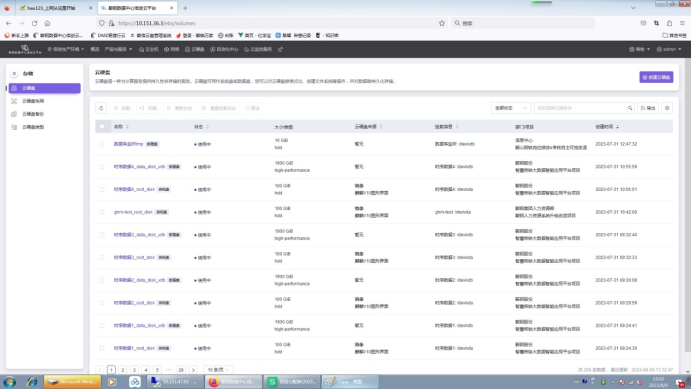Screen dimensions: 692x389
Task: Check the box for 数据库监听tmp row
Action: [102, 144]
